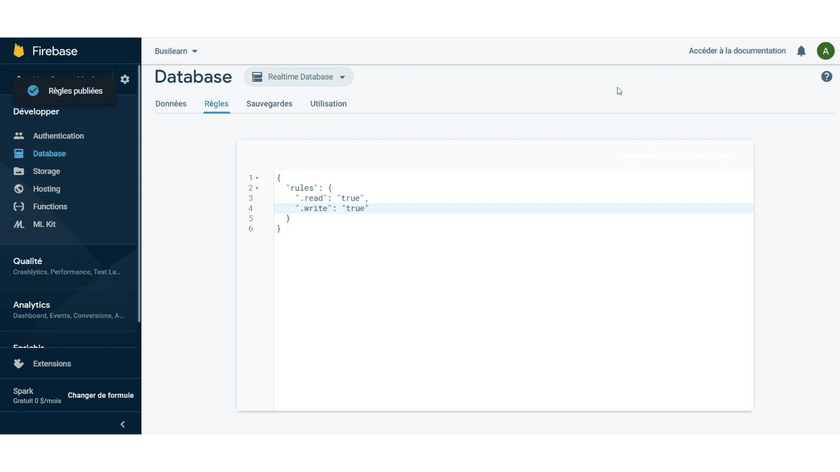Viewport: 840px width, 472px height.
Task: Click line number 6 in gutter
Action: (250, 229)
